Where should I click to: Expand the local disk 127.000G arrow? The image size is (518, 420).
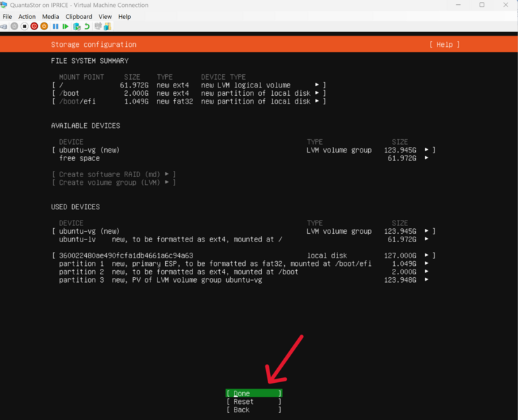click(426, 255)
